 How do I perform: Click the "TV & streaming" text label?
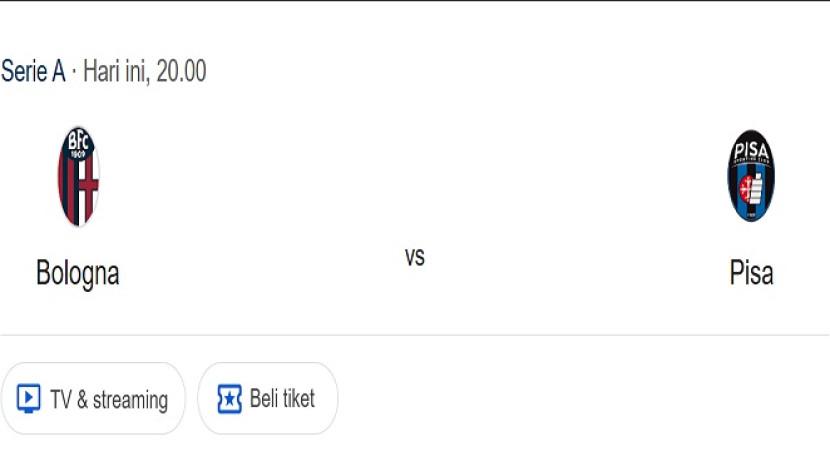click(x=109, y=400)
